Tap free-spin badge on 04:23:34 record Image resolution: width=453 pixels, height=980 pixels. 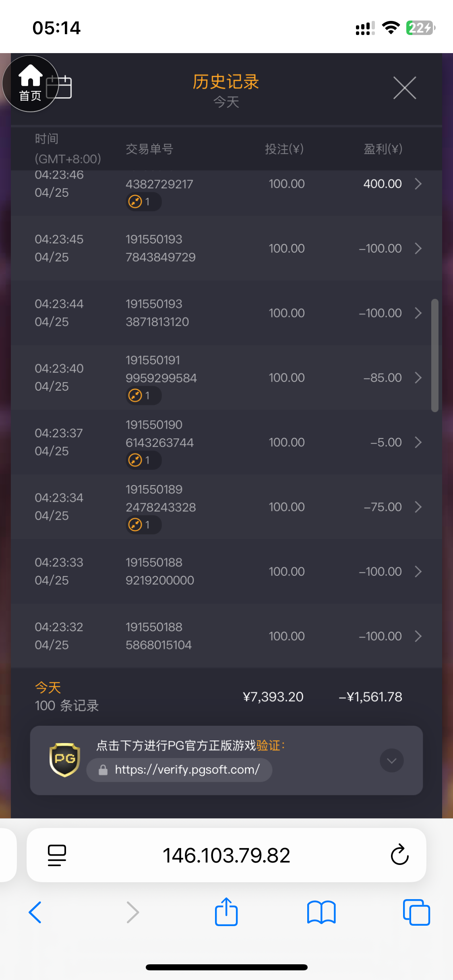pos(143,525)
